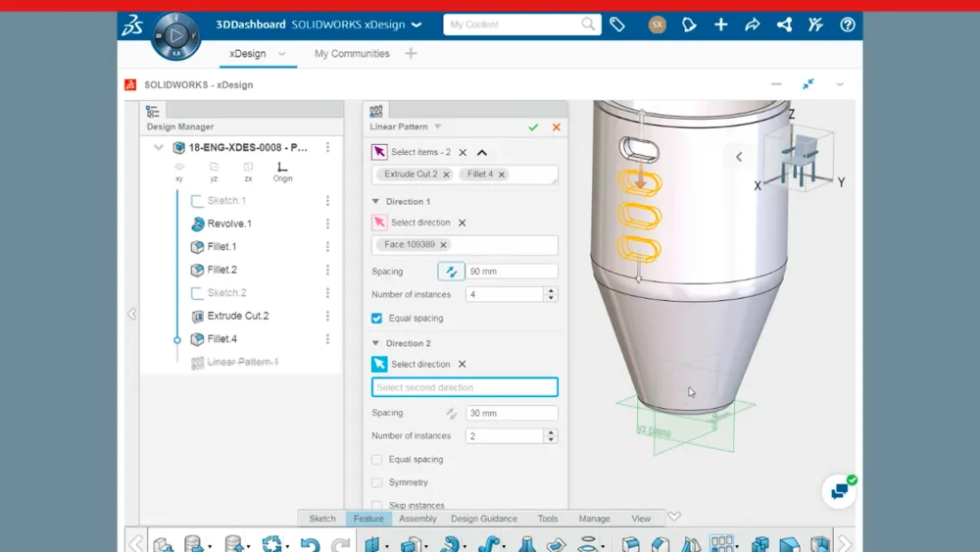Screen dimensions: 980x552
Task: Switch to the Assembly toolbar tab
Action: [x=417, y=519]
